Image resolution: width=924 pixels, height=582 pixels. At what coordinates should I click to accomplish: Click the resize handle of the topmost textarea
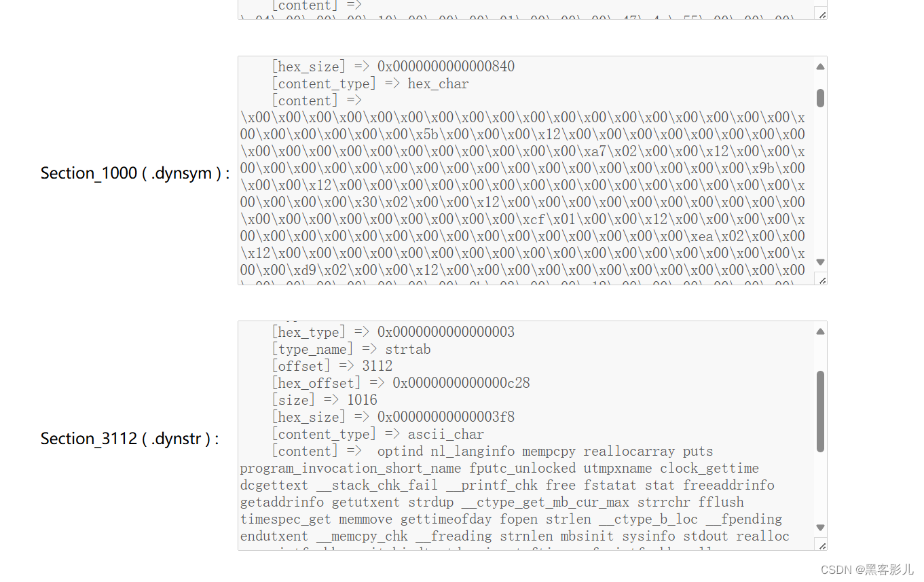(x=821, y=14)
